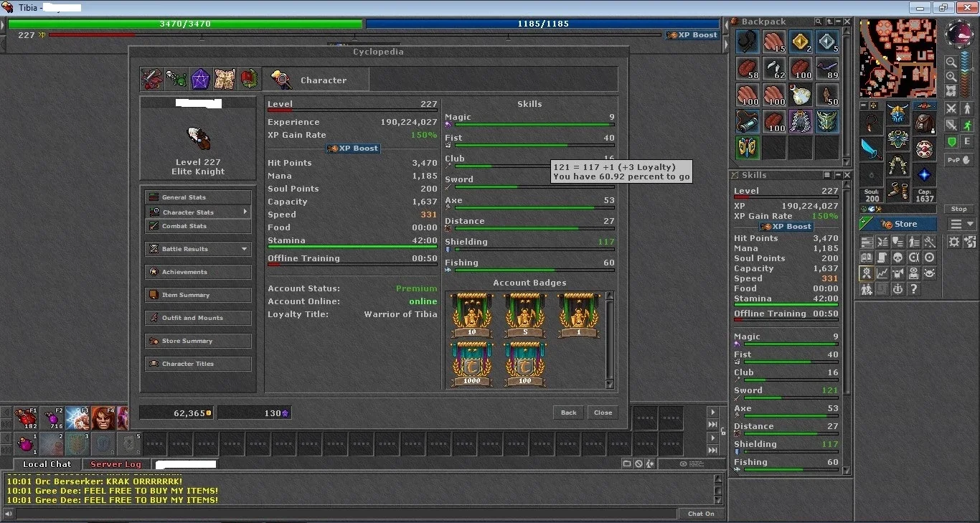Viewport: 980px width, 523px height.
Task: Toggle the PvP mode button
Action: tap(959, 160)
